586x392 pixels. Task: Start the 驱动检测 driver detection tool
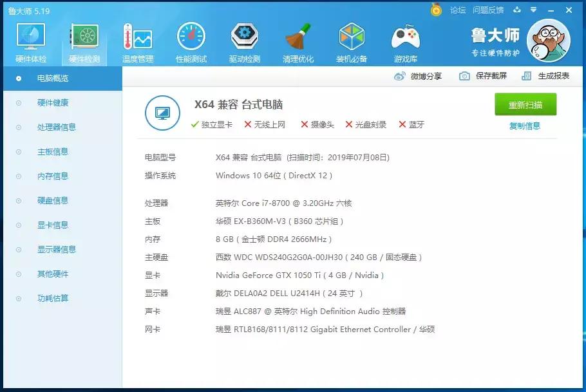point(244,40)
